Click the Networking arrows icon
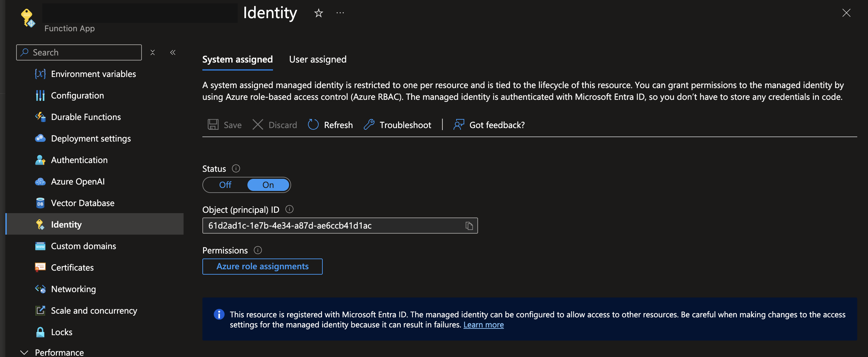Screen dimensions: 868x357 pyautogui.click(x=40, y=289)
